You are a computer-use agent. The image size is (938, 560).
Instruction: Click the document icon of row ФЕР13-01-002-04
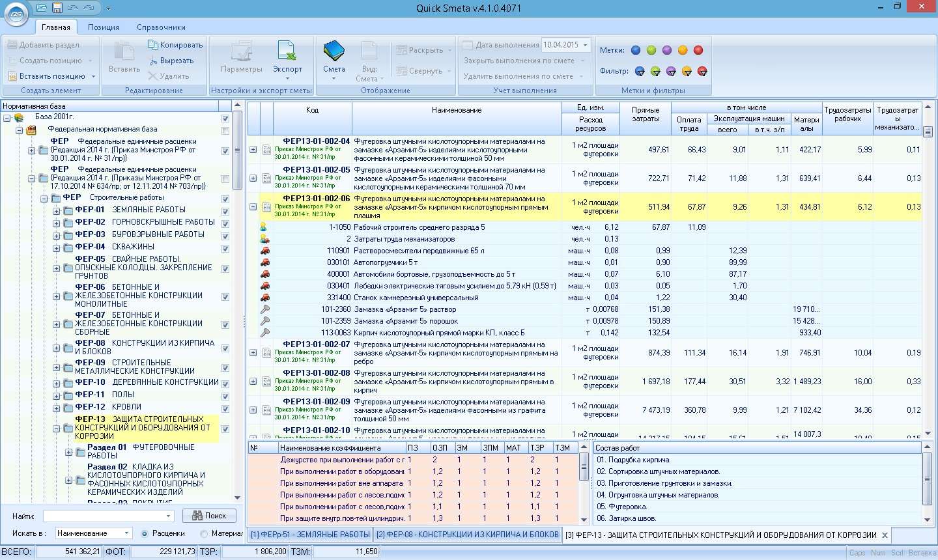pyautogui.click(x=266, y=150)
